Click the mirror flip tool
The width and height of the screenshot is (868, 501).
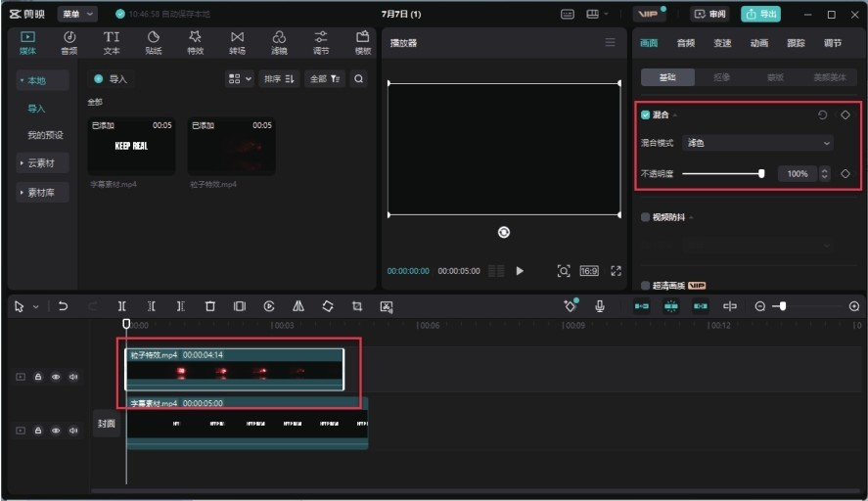[x=298, y=306]
